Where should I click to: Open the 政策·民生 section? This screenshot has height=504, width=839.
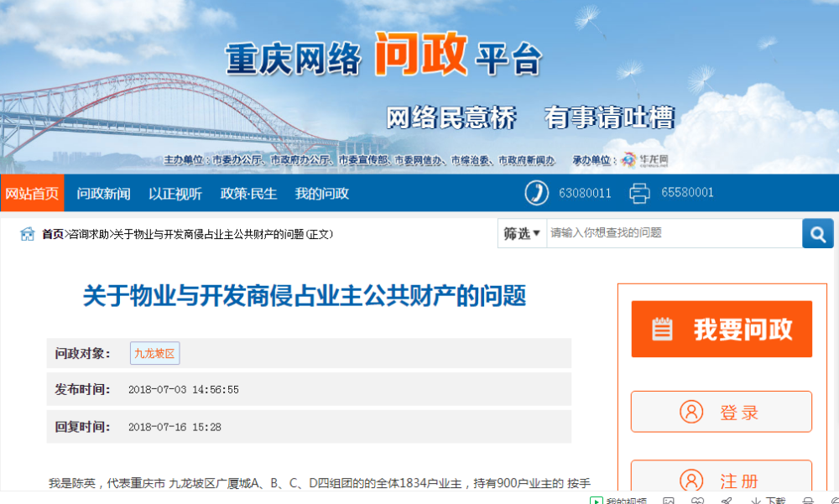(248, 194)
